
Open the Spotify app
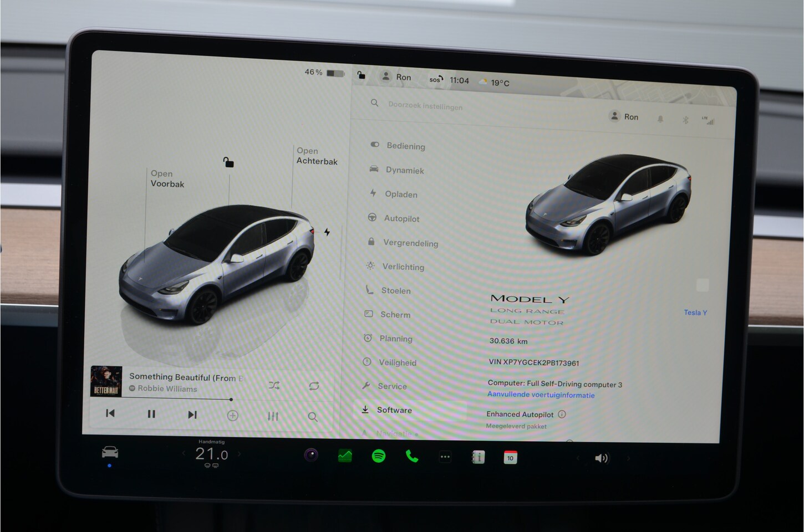click(x=379, y=456)
